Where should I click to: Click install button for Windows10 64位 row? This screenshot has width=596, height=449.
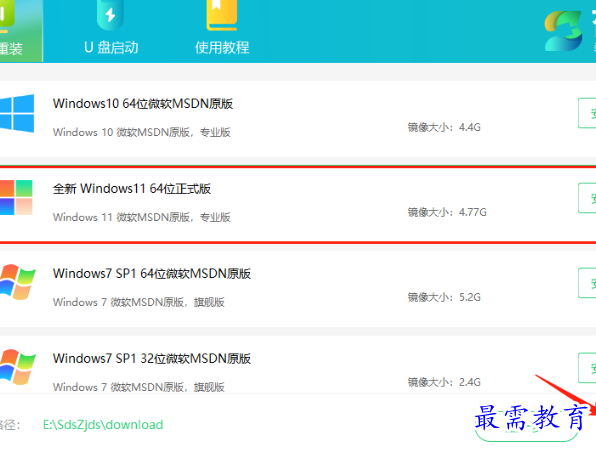587,113
